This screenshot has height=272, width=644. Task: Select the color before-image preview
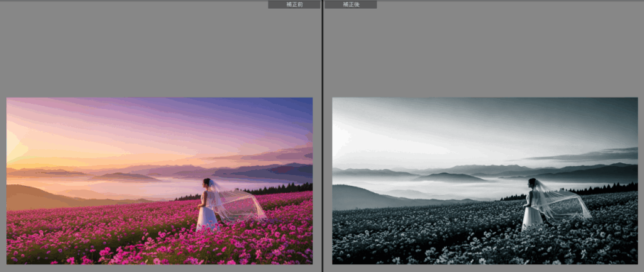159,181
